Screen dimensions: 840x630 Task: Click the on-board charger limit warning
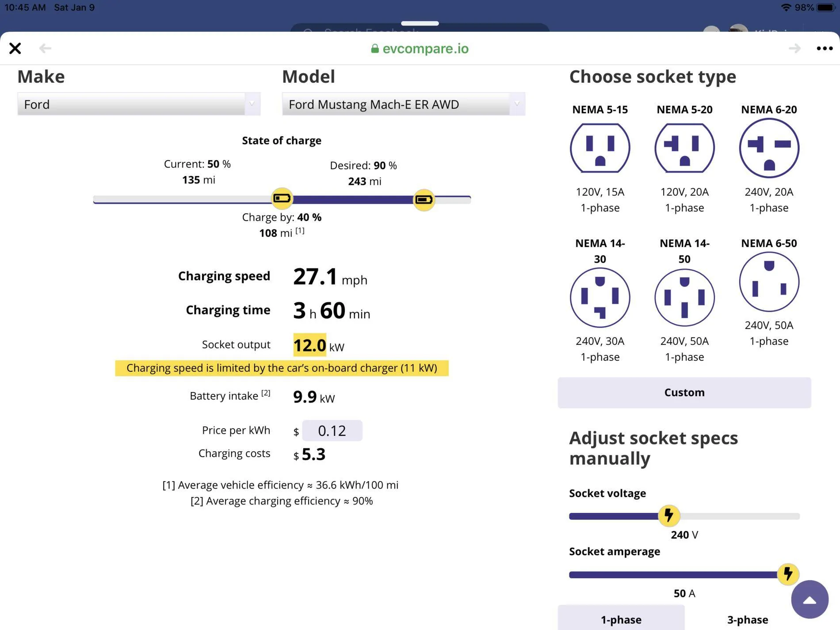pyautogui.click(x=282, y=368)
